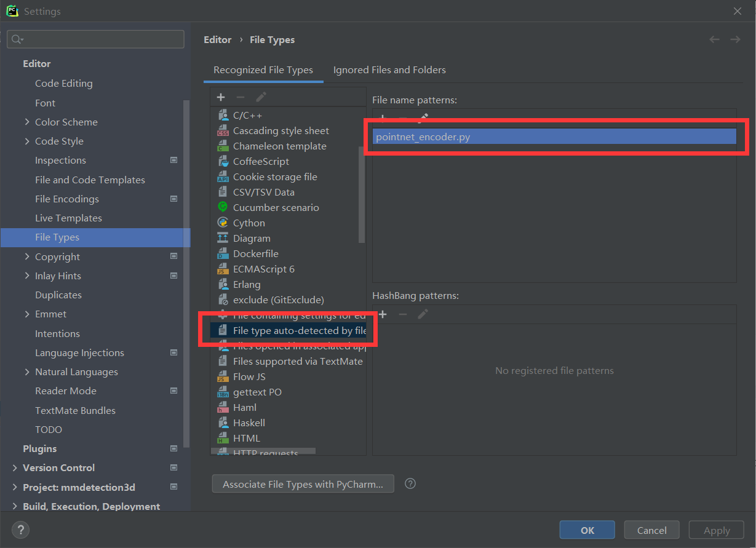Open the Inspections settings page
The image size is (756, 548).
[x=60, y=160]
